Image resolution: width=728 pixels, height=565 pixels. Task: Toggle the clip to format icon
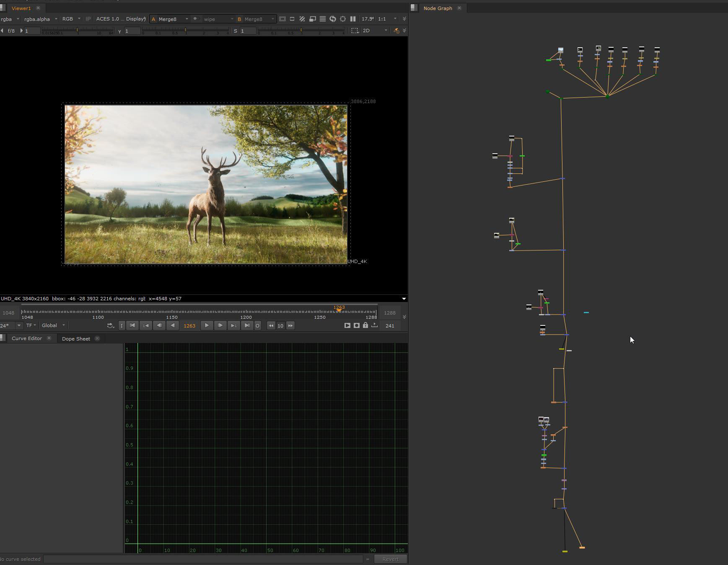point(282,19)
